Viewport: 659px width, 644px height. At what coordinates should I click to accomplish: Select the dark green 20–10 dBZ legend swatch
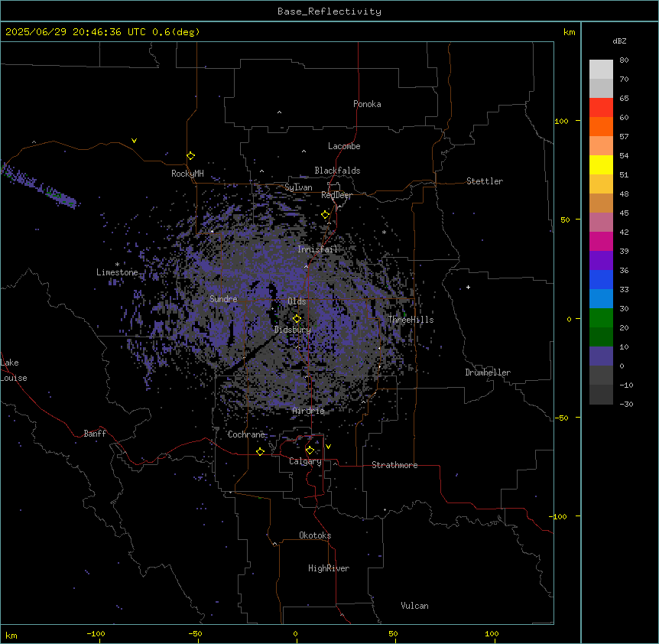pos(601,337)
